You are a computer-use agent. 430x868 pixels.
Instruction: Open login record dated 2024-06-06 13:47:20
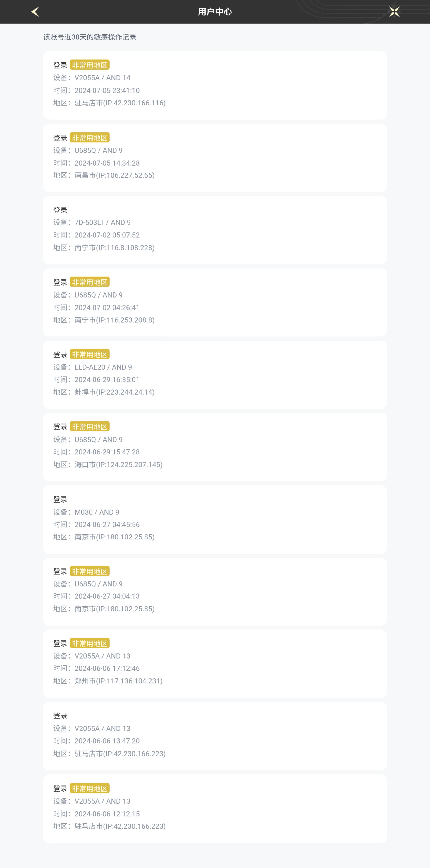click(215, 736)
